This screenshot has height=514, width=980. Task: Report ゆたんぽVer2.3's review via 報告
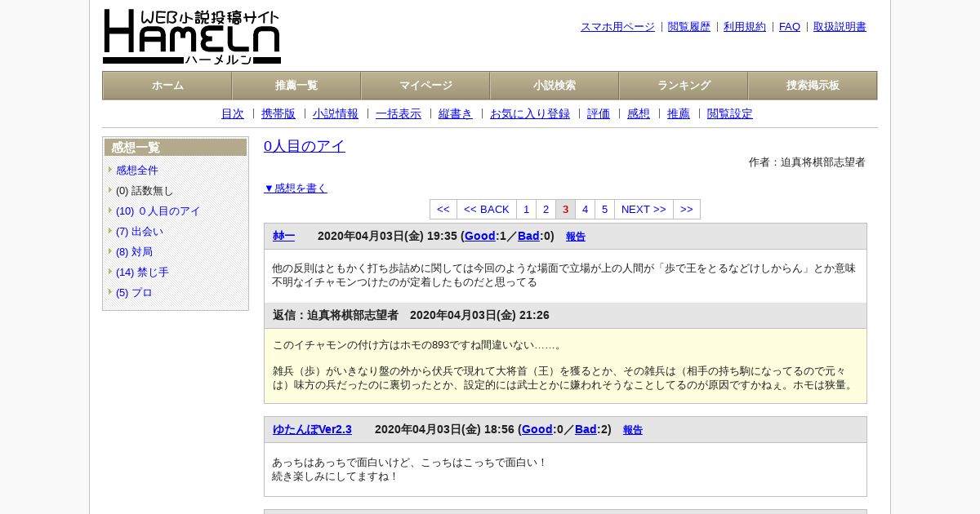tap(633, 430)
